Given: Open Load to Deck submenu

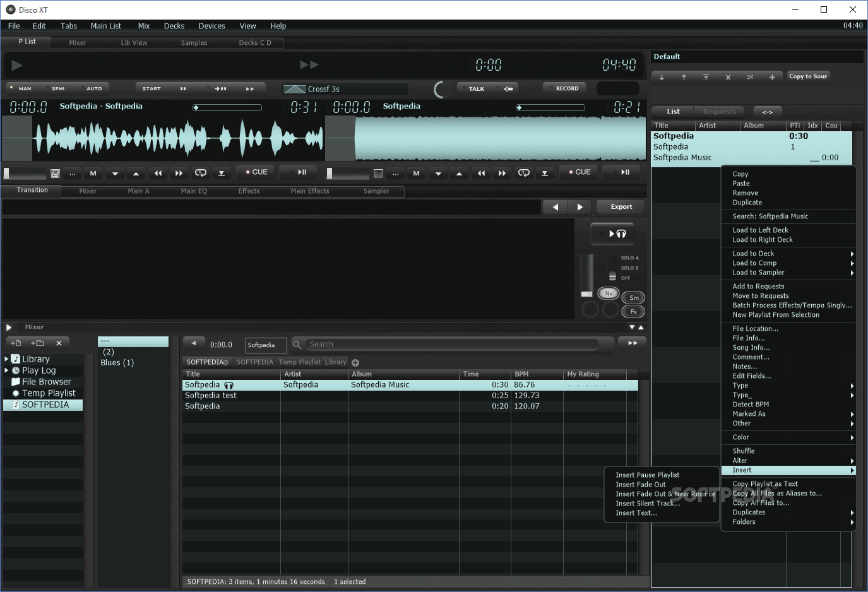Looking at the screenshot, I should click(788, 254).
